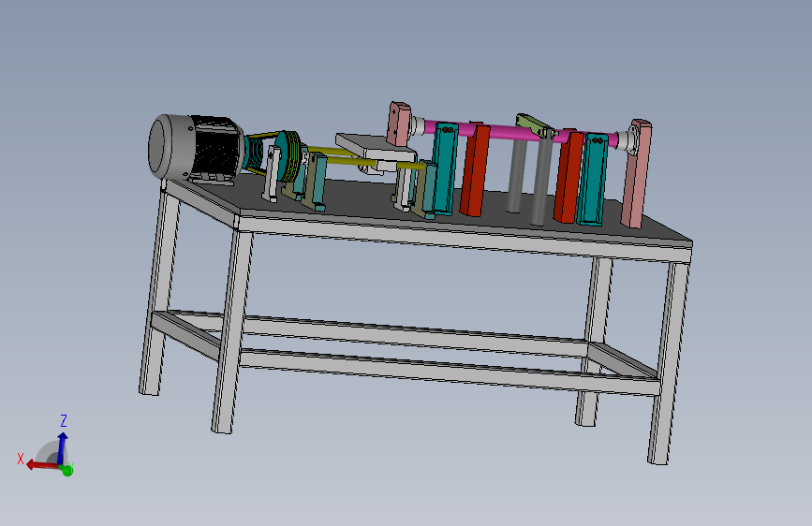Select the table's front left leg
The image size is (812, 526).
click(x=232, y=331)
